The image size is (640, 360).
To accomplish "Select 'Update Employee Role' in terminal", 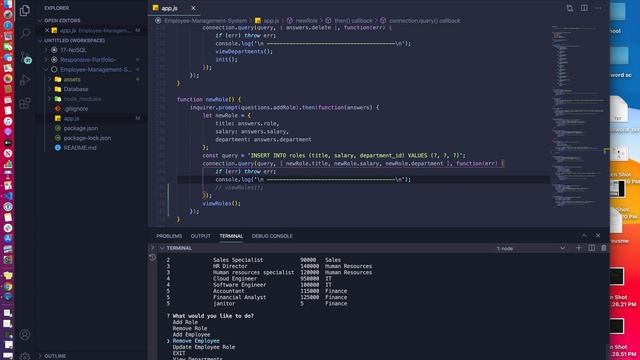I will [x=204, y=347].
